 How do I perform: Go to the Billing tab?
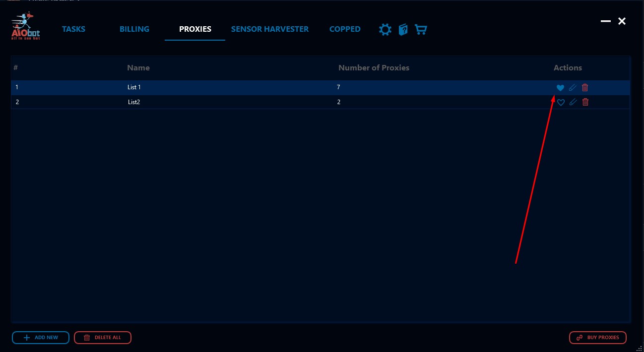(134, 29)
